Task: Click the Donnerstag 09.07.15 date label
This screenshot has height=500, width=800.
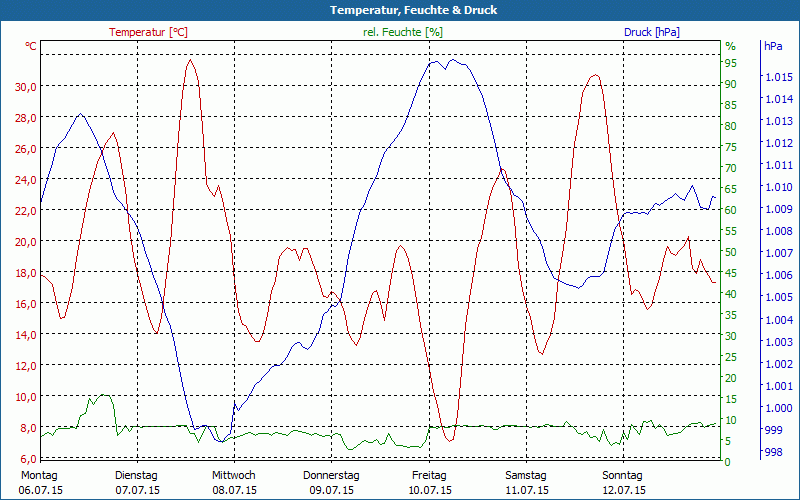Action: coord(331,482)
